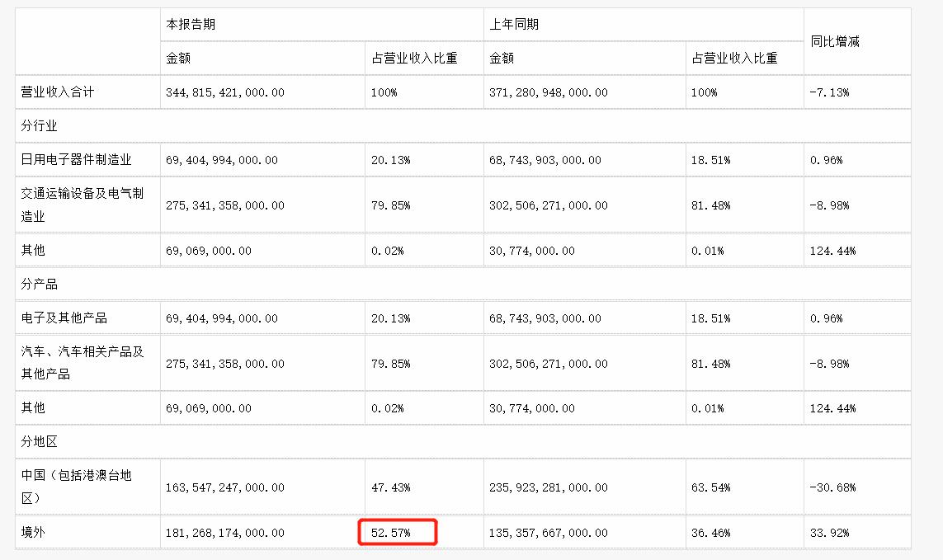
Task: Select the 同比增减 header cell
Action: click(835, 41)
